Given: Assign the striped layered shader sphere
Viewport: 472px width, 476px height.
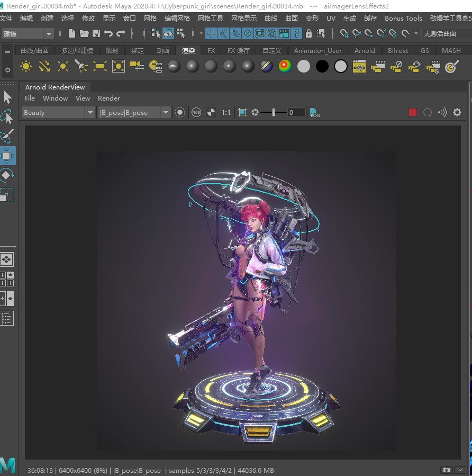Looking at the screenshot, I should tap(266, 66).
